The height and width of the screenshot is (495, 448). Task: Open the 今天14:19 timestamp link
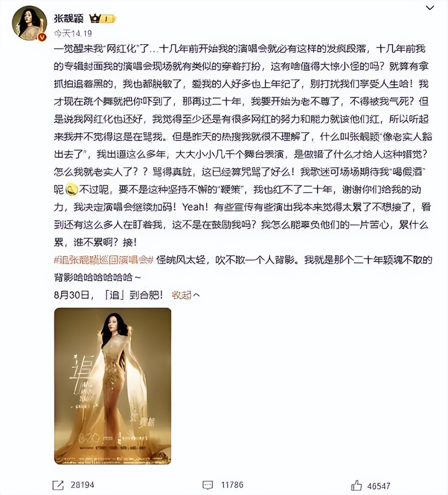click(x=73, y=34)
